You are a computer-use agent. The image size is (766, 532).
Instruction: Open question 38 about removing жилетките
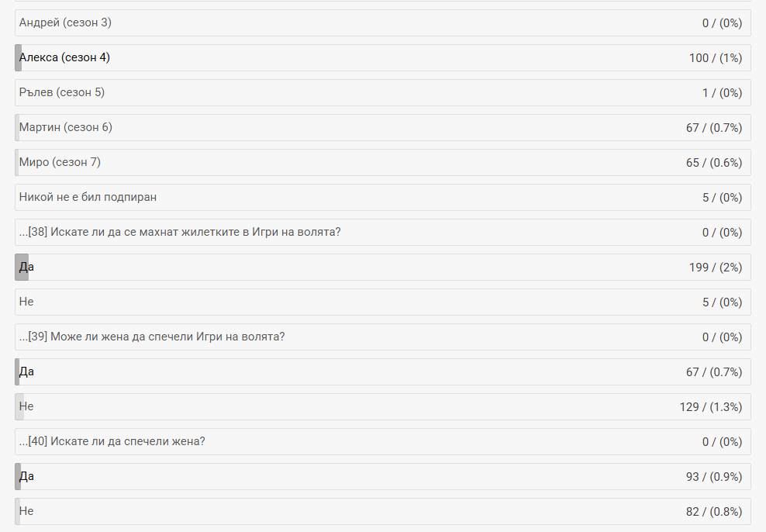180,232
